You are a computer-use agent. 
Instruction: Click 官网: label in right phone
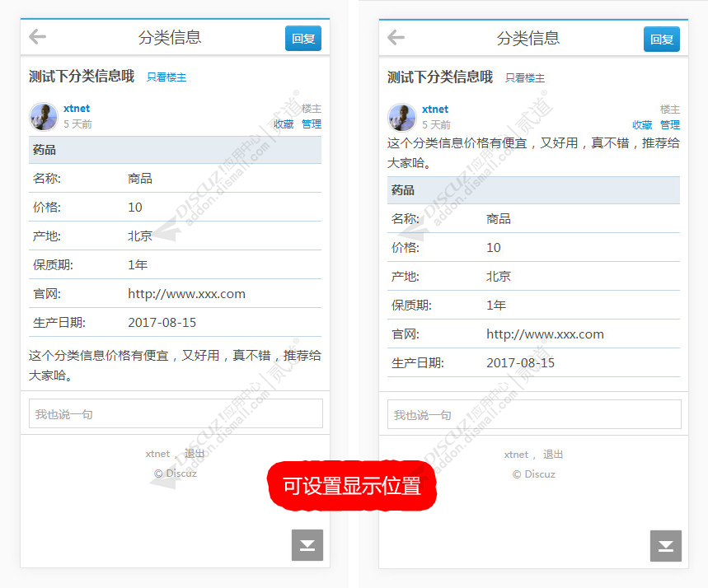tap(405, 334)
